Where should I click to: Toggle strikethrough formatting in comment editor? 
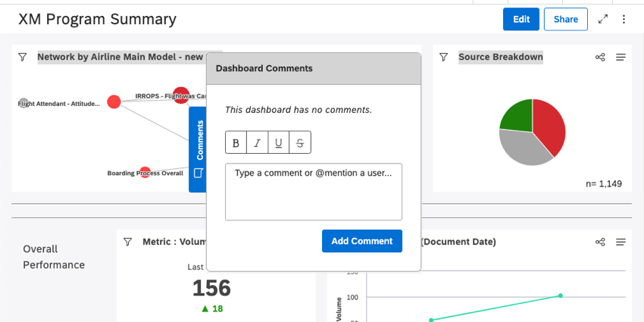coord(300,142)
